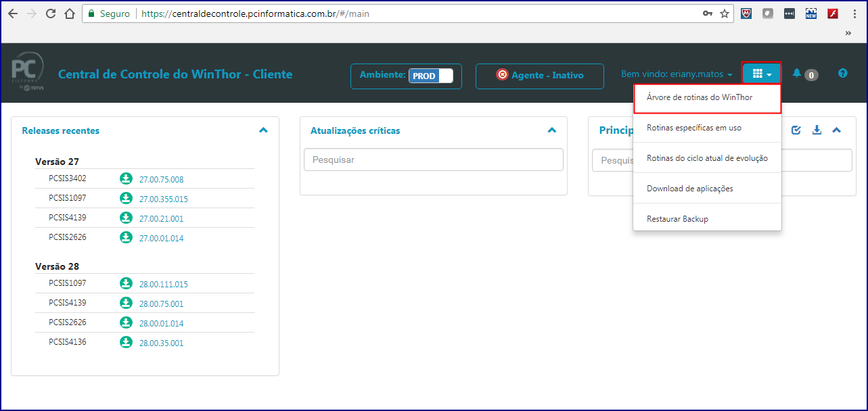Image resolution: width=868 pixels, height=411 pixels.
Task: Click the notification count badge 0
Action: 811,75
